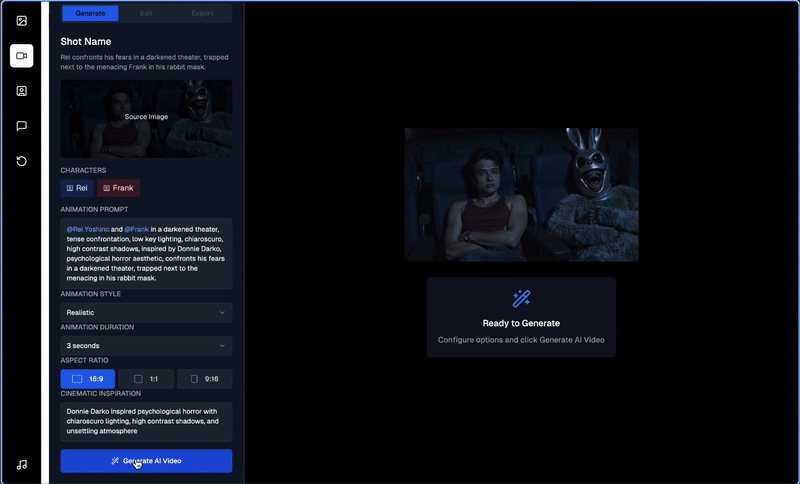The image size is (800, 484).
Task: Open the character portrait sidebar icon
Action: click(x=21, y=91)
